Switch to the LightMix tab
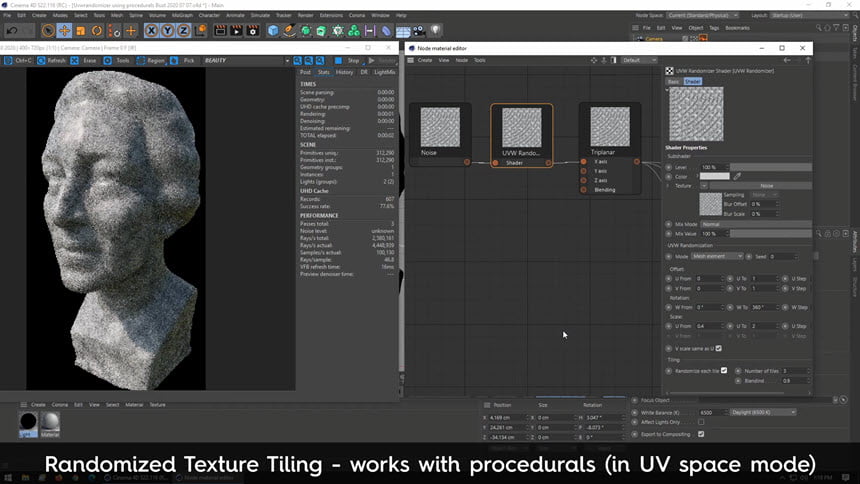 (384, 72)
